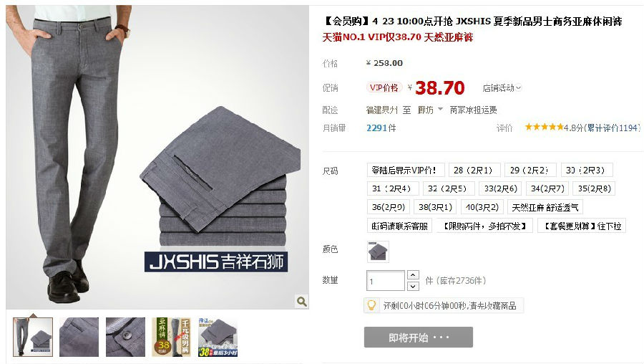Click the five-star rating icons
The width and height of the screenshot is (644, 364).
545,127
